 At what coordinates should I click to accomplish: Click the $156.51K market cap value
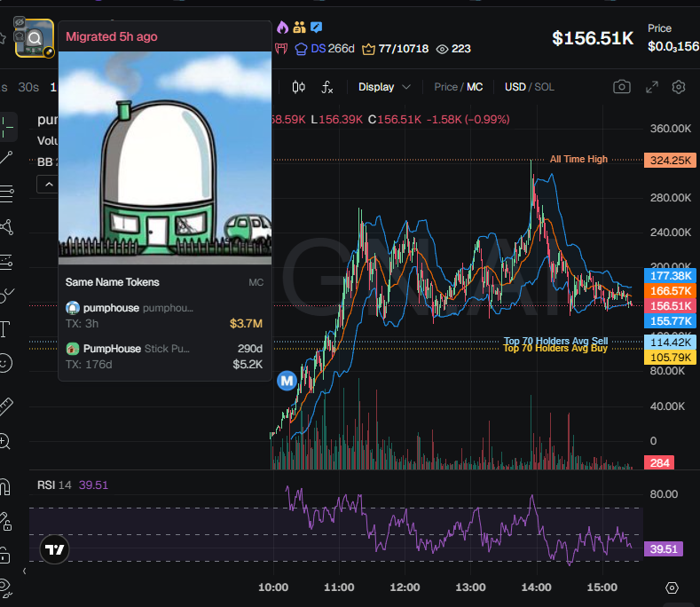(593, 38)
